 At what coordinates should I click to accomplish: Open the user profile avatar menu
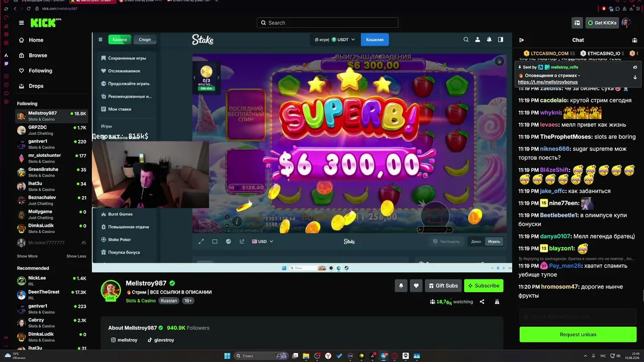[x=626, y=23]
